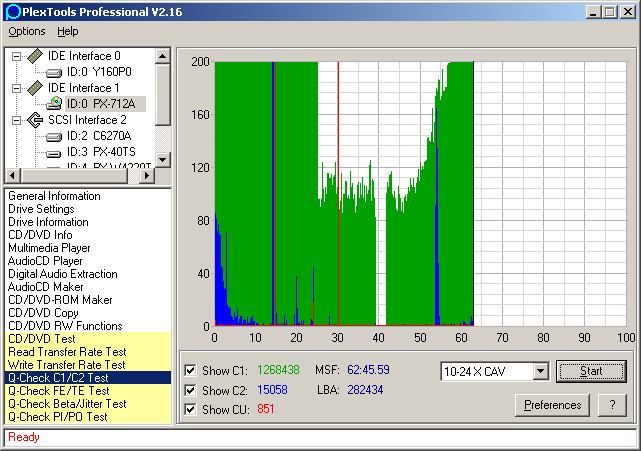
Task: Click the C6270A device icon
Action: point(54,137)
